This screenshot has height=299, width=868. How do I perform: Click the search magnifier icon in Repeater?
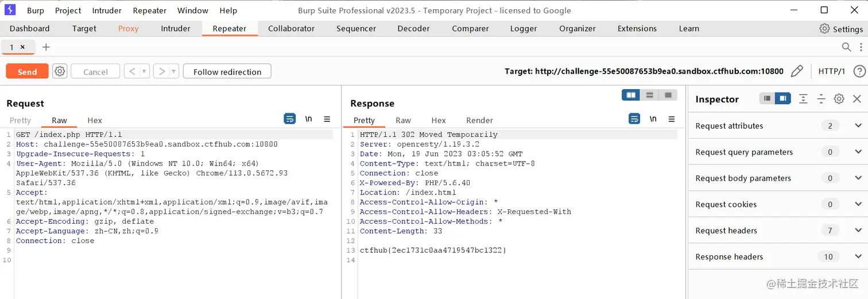tap(846, 47)
